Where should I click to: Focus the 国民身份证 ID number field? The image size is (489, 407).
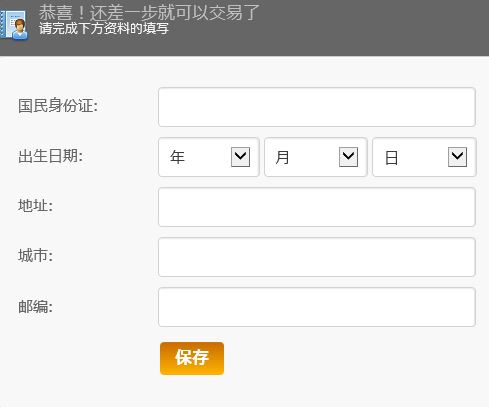pyautogui.click(x=317, y=107)
